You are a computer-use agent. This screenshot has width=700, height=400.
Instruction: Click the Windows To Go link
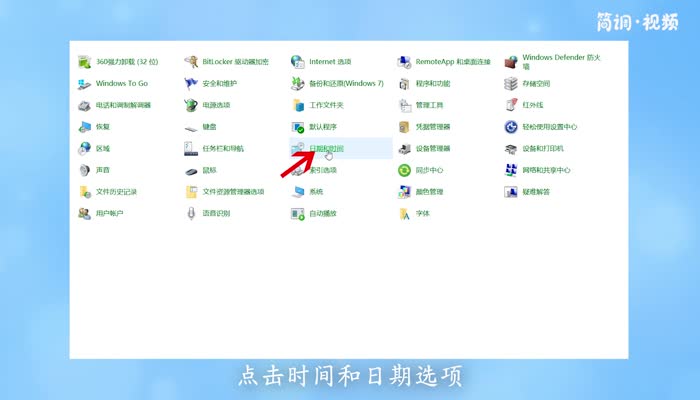121,83
